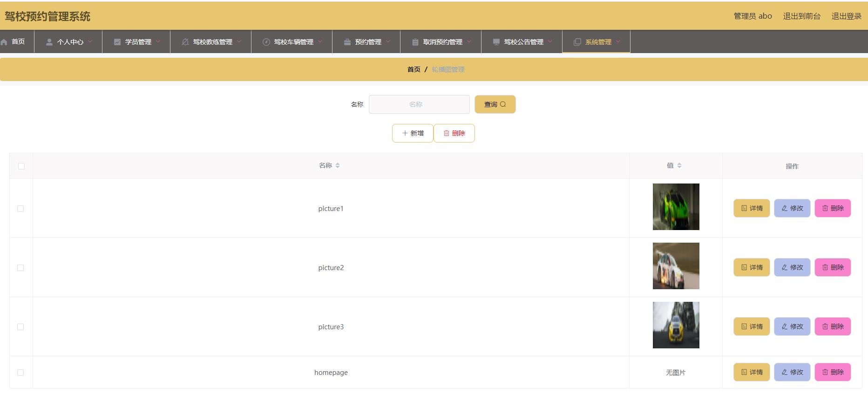This screenshot has height=394, width=868.
Task: Open the green car thumbnail for picture1
Action: point(676,207)
